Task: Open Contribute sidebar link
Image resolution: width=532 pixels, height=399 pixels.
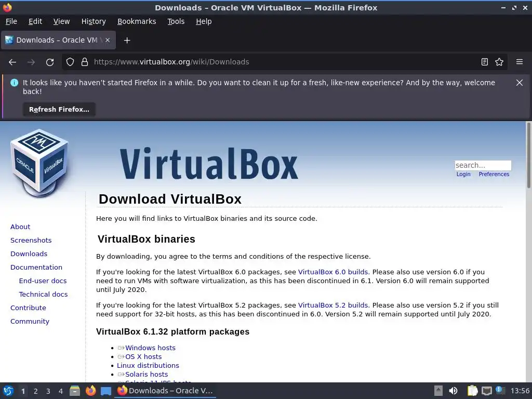Action: pos(28,308)
